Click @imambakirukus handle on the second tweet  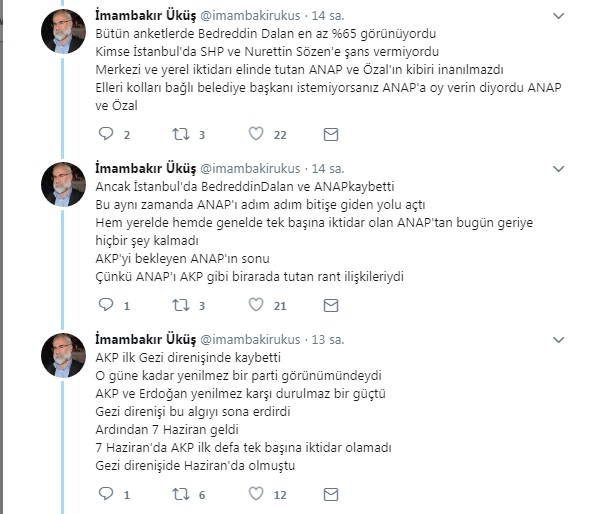coord(252,168)
